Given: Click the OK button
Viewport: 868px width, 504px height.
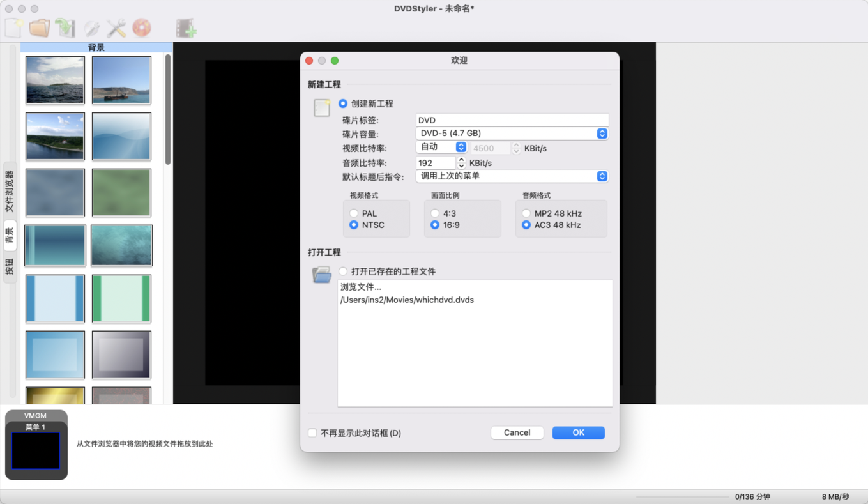Looking at the screenshot, I should click(579, 432).
